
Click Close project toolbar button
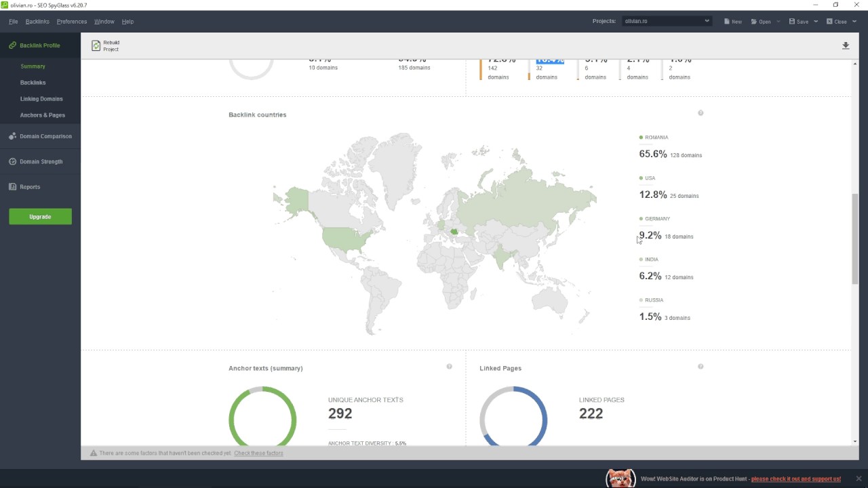pos(836,22)
